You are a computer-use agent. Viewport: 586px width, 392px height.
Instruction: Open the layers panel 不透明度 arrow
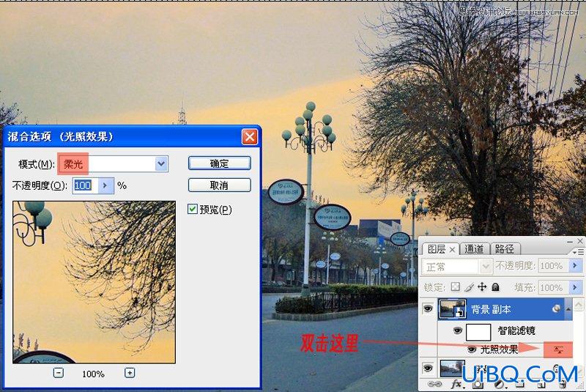575,266
